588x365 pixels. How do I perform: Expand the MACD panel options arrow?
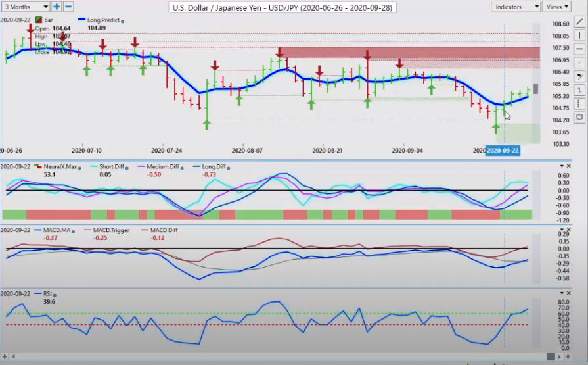[x=562, y=230]
